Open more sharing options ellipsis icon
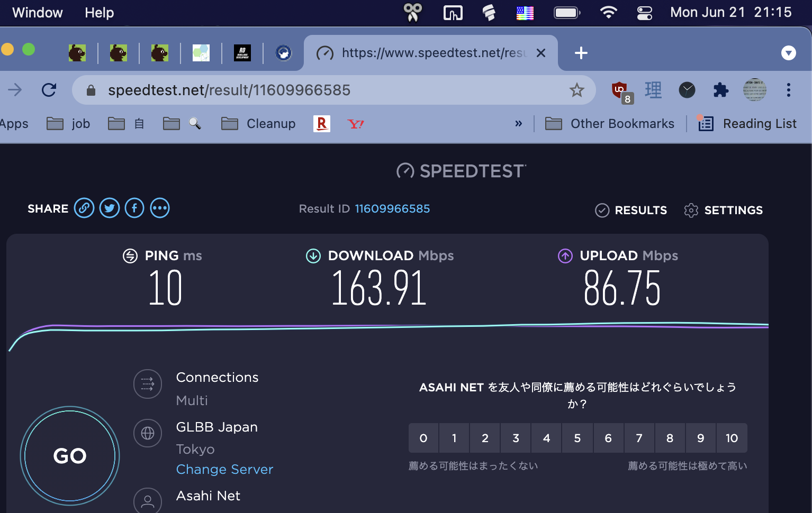 [160, 208]
